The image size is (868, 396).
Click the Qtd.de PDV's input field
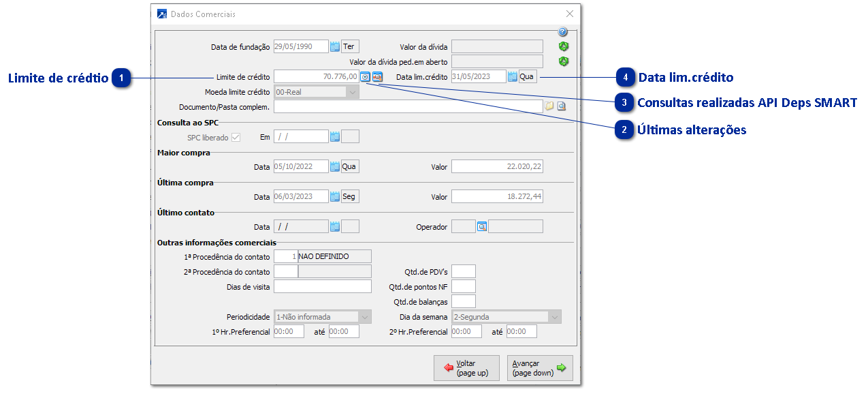click(463, 271)
